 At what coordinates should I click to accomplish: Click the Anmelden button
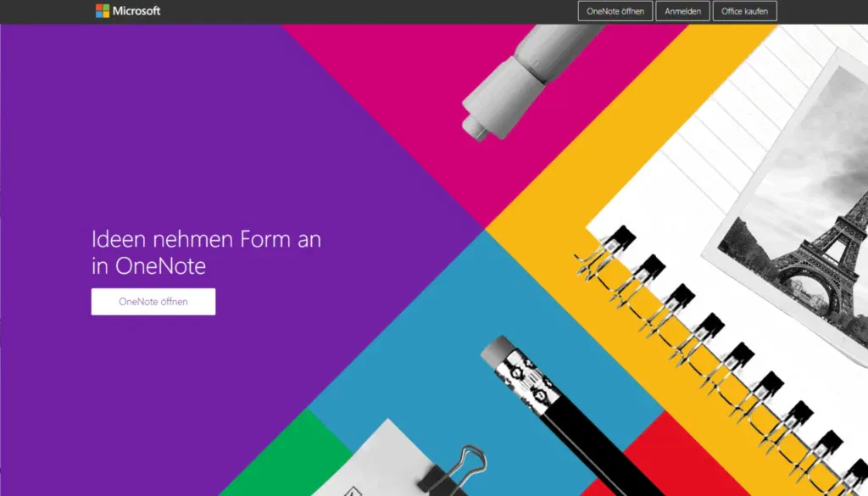click(x=682, y=11)
